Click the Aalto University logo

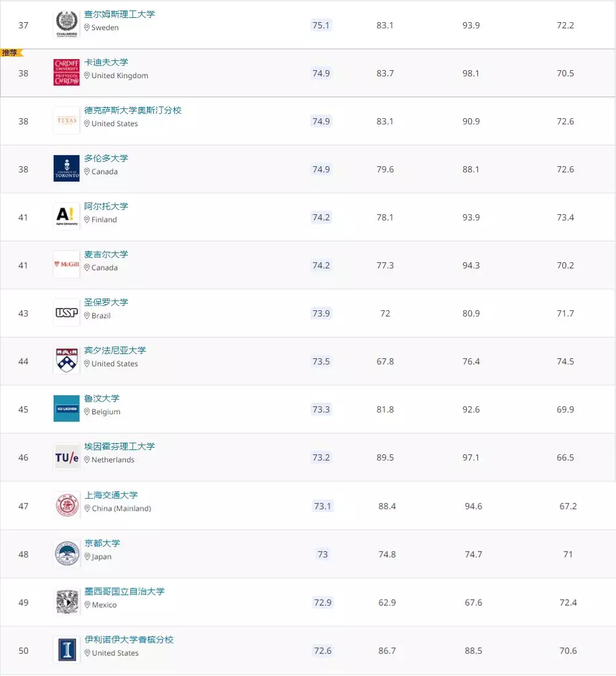point(67,217)
